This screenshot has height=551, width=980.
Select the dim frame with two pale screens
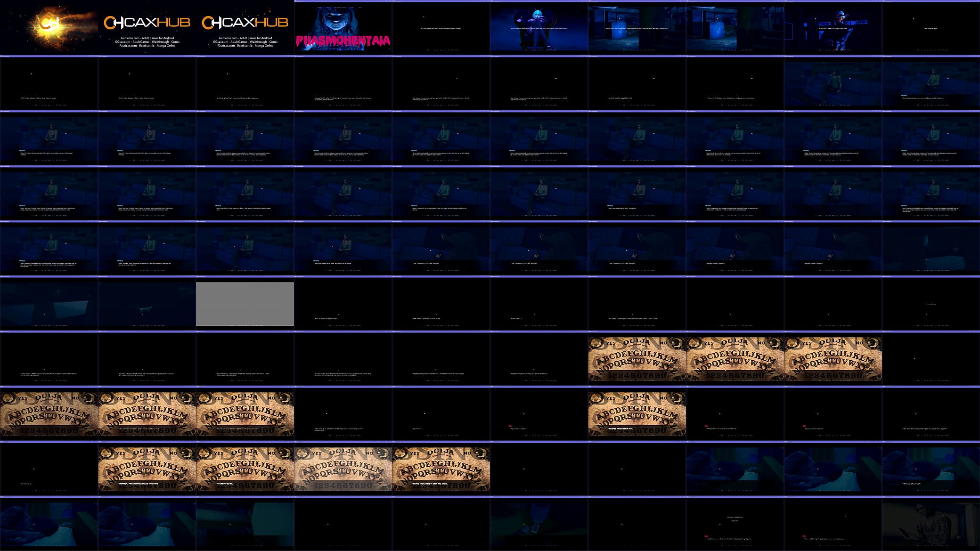click(49, 303)
